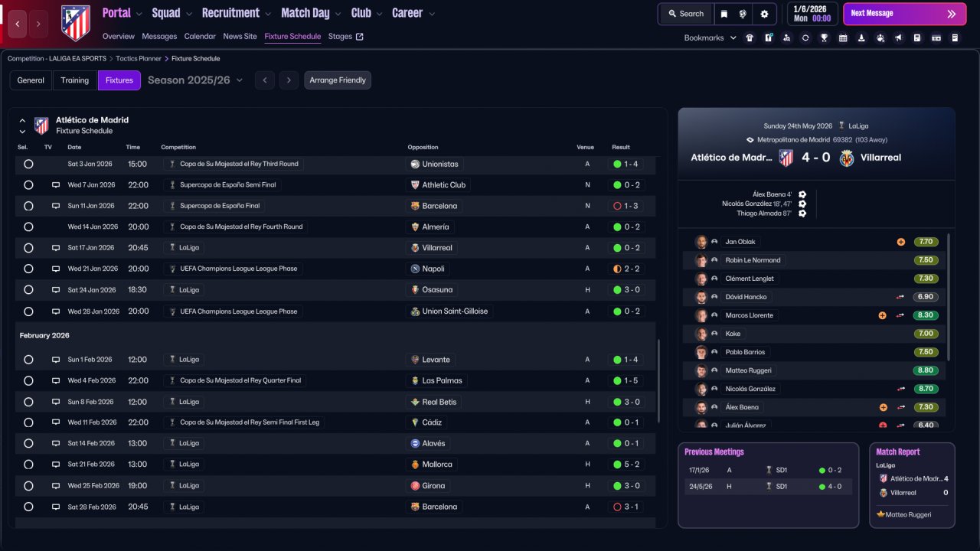The height and width of the screenshot is (551, 980).
Task: Select the radio button for Unionistas fixture
Action: 28,164
